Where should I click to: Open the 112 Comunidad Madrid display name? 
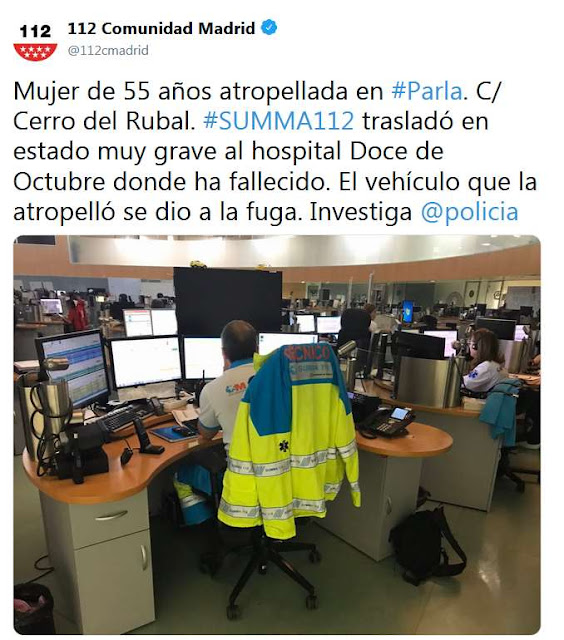161,29
